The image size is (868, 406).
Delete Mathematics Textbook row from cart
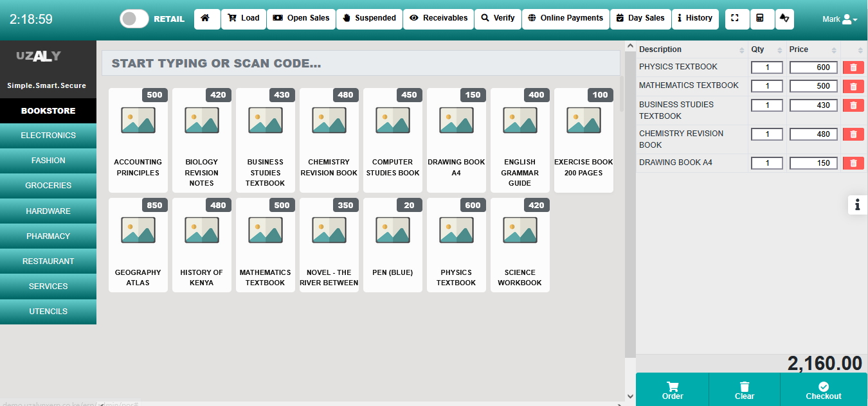pyautogui.click(x=853, y=86)
